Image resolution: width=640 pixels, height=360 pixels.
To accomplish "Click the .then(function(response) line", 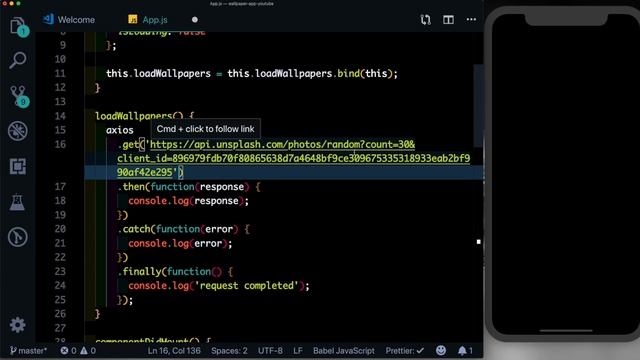I will coord(189,187).
